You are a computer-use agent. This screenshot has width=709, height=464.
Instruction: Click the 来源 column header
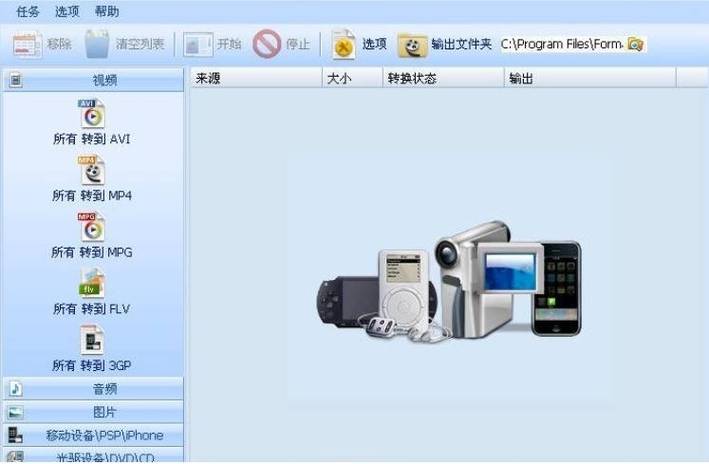[x=256, y=78]
